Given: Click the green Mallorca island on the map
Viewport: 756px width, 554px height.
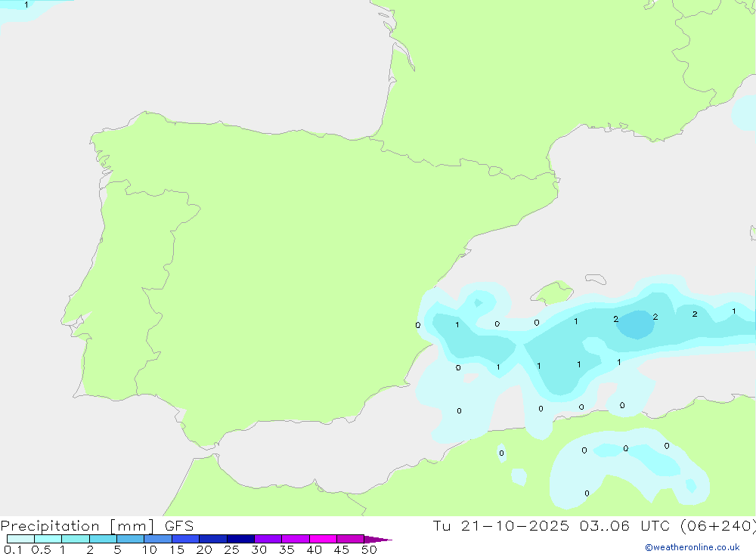Looking at the screenshot, I should tap(553, 292).
